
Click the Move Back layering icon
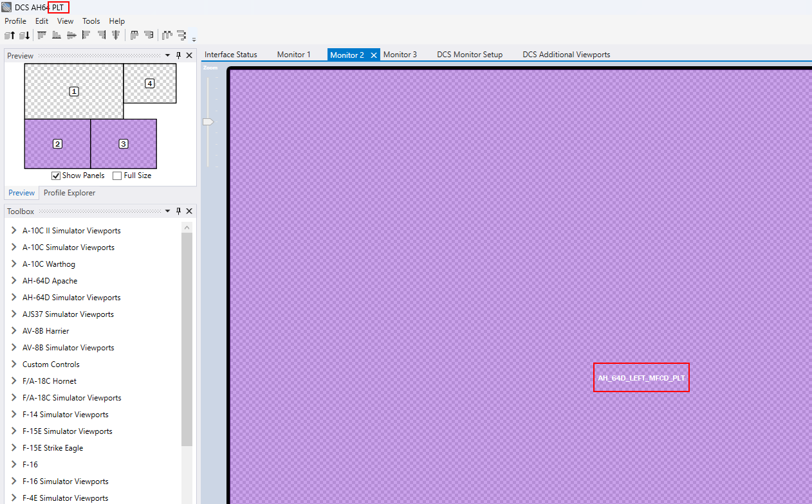click(x=24, y=35)
